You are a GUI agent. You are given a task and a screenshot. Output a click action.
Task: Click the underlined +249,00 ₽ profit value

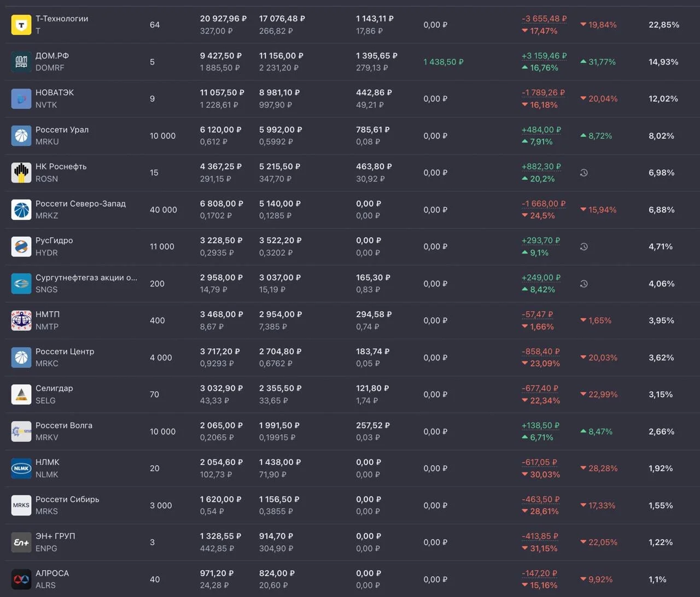pyautogui.click(x=541, y=277)
